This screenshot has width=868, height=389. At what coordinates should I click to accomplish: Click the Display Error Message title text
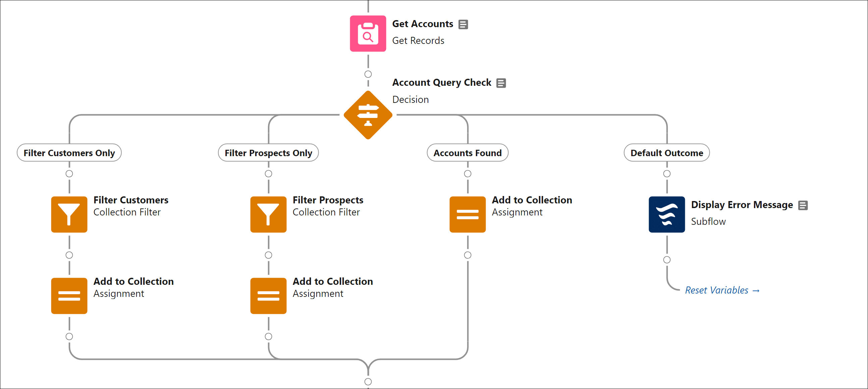click(x=742, y=205)
